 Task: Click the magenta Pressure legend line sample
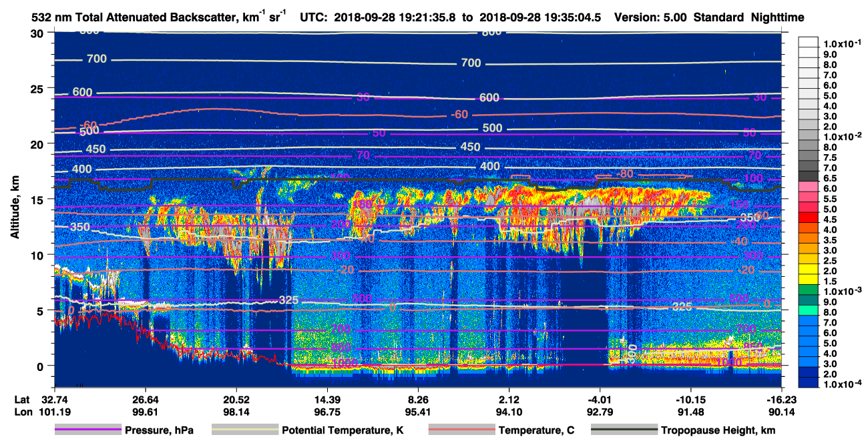(87, 430)
